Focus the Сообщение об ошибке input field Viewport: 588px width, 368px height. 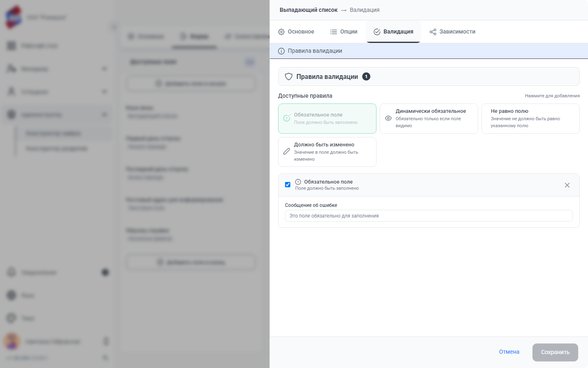pyautogui.click(x=429, y=216)
